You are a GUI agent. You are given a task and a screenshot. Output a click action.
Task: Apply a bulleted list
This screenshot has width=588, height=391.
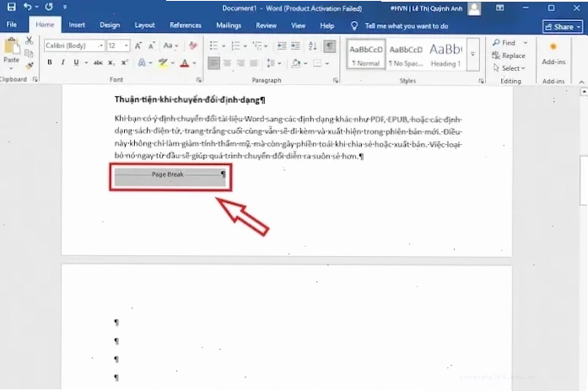[x=213, y=46]
